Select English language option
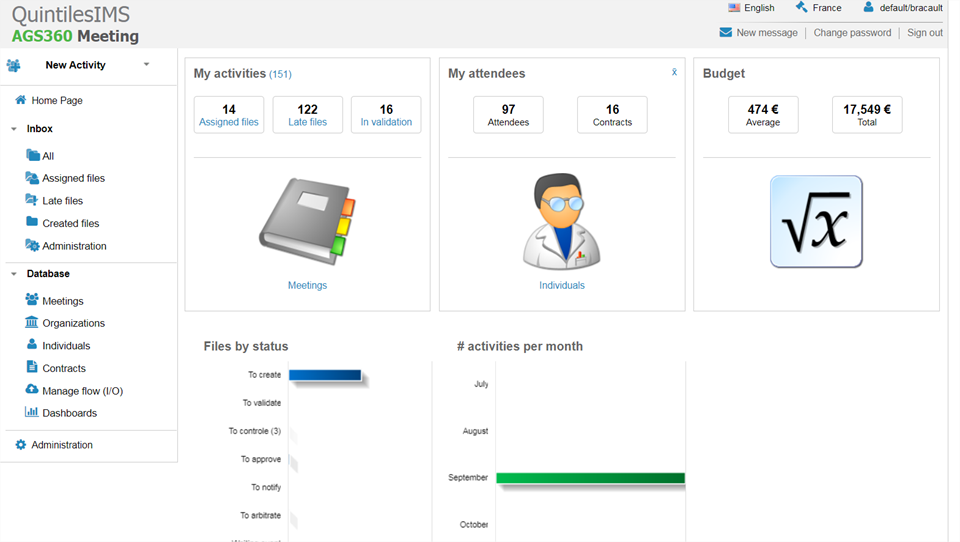 759,8
